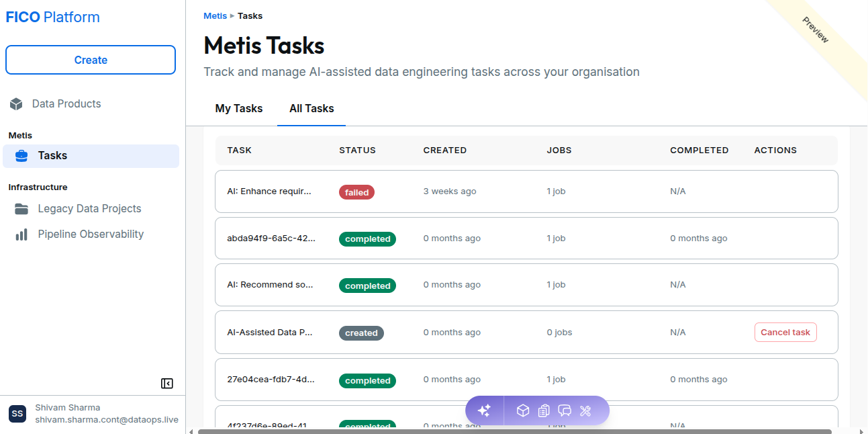
Task: Follow the Metis breadcrumb link
Action: click(x=215, y=15)
